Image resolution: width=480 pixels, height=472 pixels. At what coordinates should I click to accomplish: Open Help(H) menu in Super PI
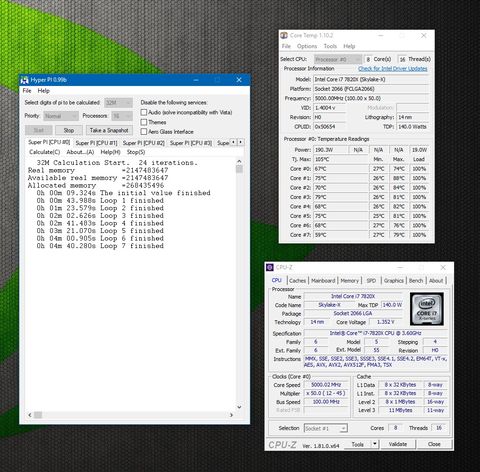click(x=110, y=152)
